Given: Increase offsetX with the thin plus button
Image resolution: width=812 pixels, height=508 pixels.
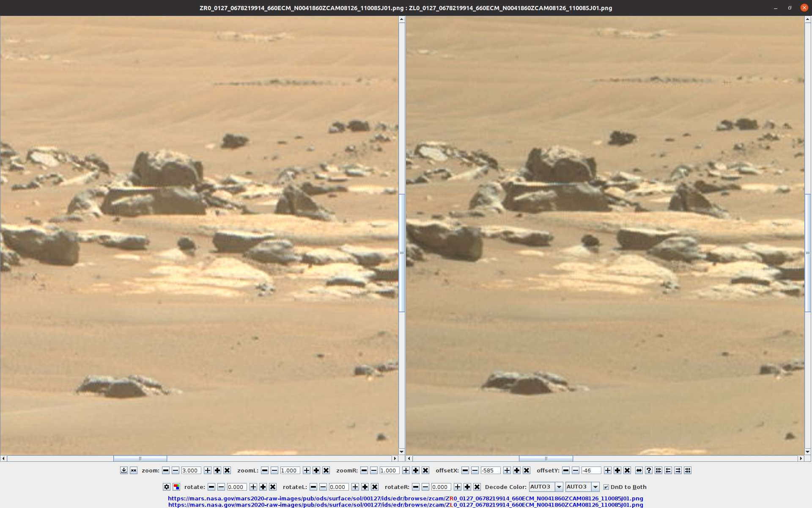Looking at the screenshot, I should tap(507, 470).
